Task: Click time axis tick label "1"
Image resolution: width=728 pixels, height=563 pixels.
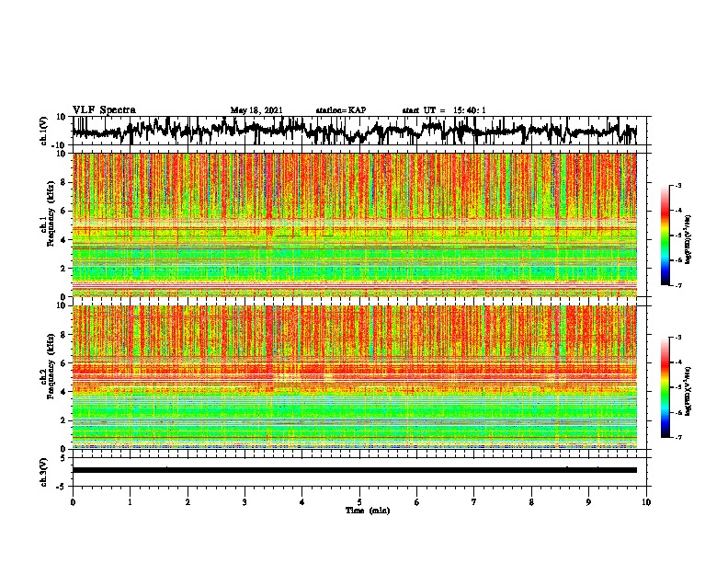Action: click(x=130, y=502)
